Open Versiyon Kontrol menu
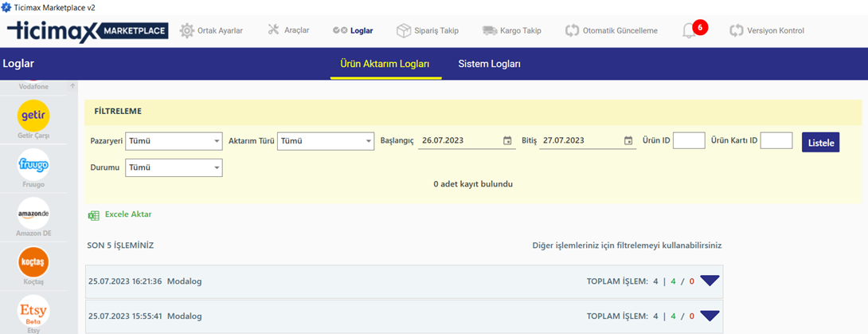The image size is (868, 334). (x=767, y=30)
